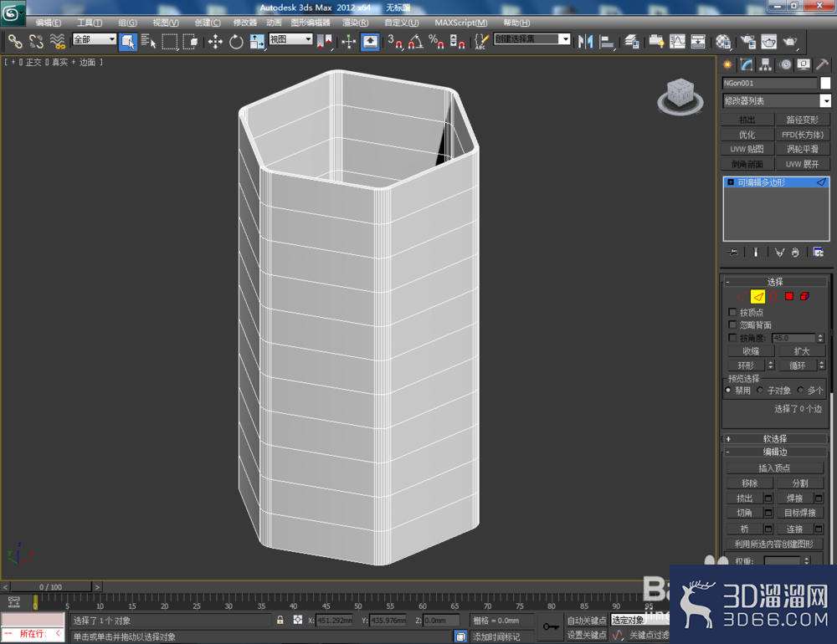The image size is (837, 644).
Task: Expand the 软选择 rollout
Action: pos(774,438)
